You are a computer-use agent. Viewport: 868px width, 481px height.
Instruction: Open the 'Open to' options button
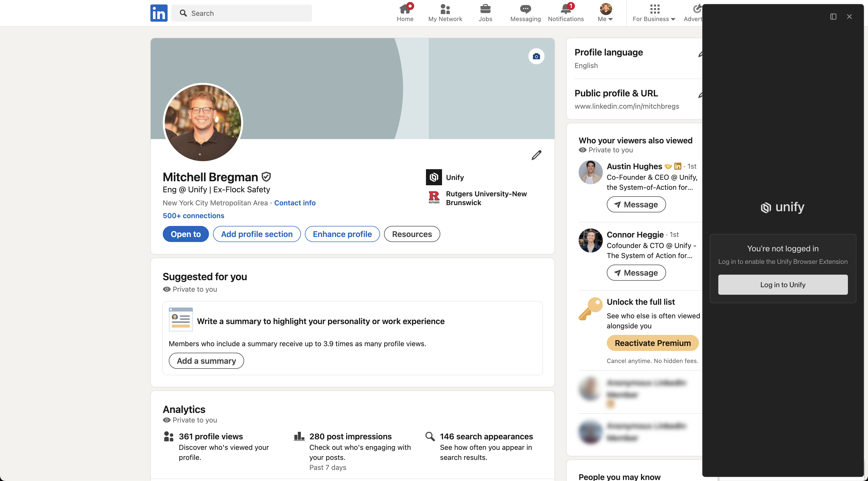pyautogui.click(x=186, y=234)
